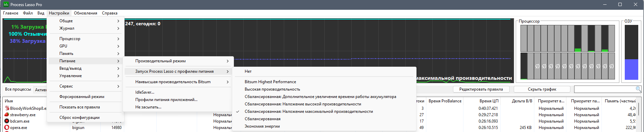Open Запуск Process Lasso с профилем питания
Viewport: 644px width, 132px height.
[178, 71]
